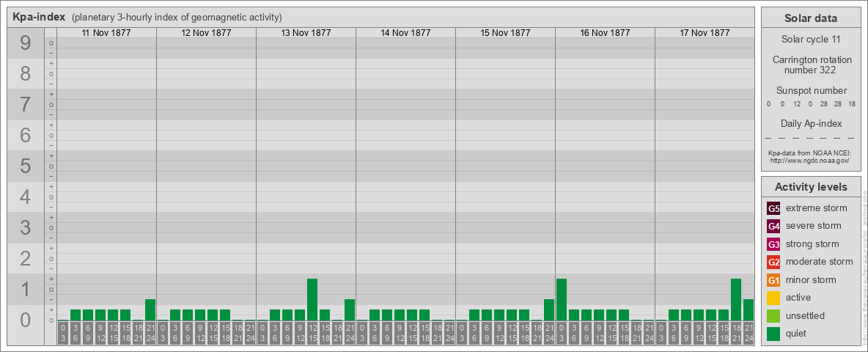Image resolution: width=868 pixels, height=352 pixels.
Task: Click the G4 severe storm legend badge
Action: tap(773, 227)
